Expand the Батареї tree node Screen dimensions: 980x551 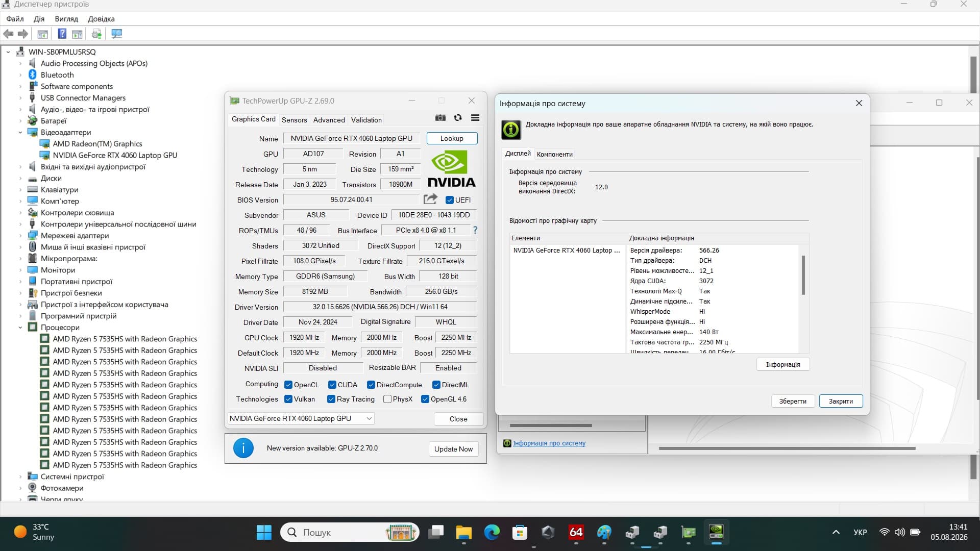pyautogui.click(x=20, y=121)
